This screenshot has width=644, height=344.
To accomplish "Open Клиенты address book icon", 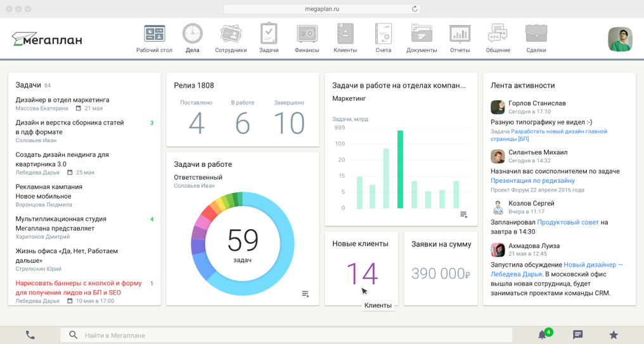I will pyautogui.click(x=345, y=34).
